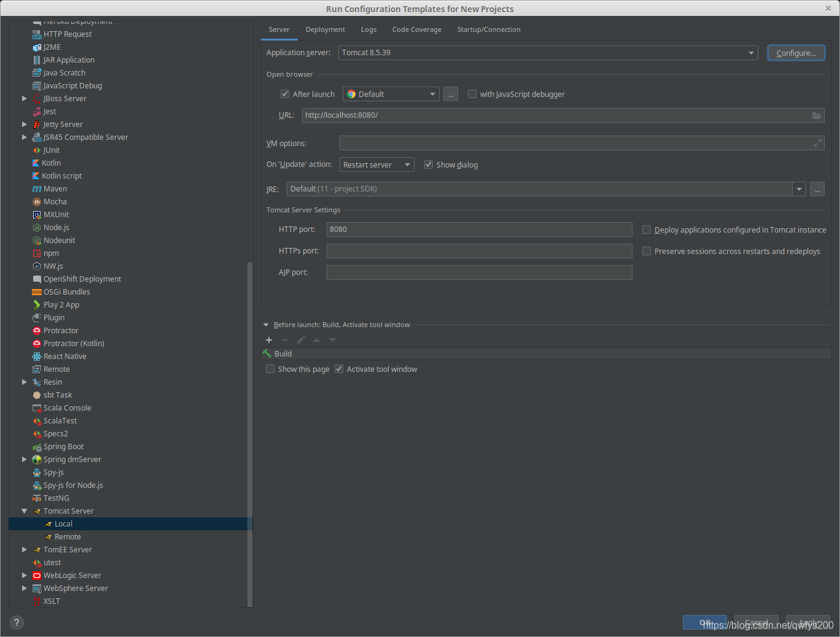Click the HTTP port field
840x637 pixels.
click(480, 230)
